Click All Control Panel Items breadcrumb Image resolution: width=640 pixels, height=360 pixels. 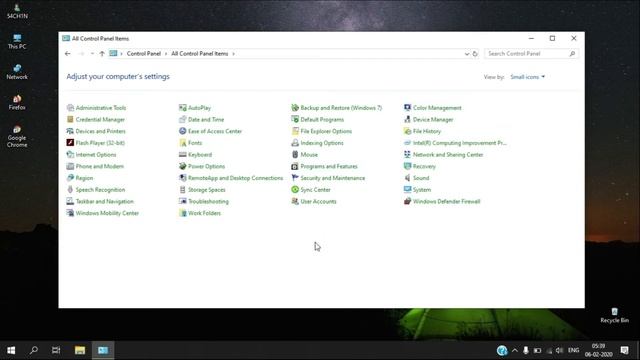(200, 53)
